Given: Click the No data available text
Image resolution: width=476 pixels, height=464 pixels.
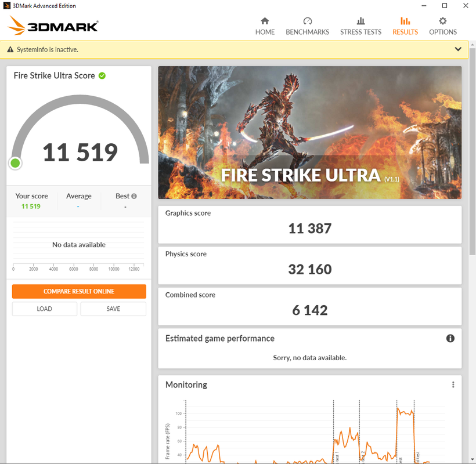Looking at the screenshot, I should (x=79, y=245).
